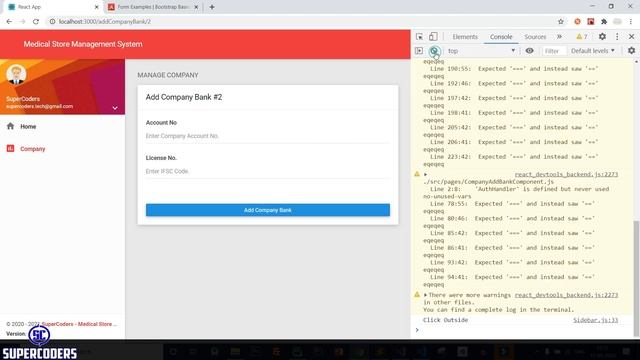Close the Form Examples tab
Screen dimensions: 640x360
tap(196, 7)
